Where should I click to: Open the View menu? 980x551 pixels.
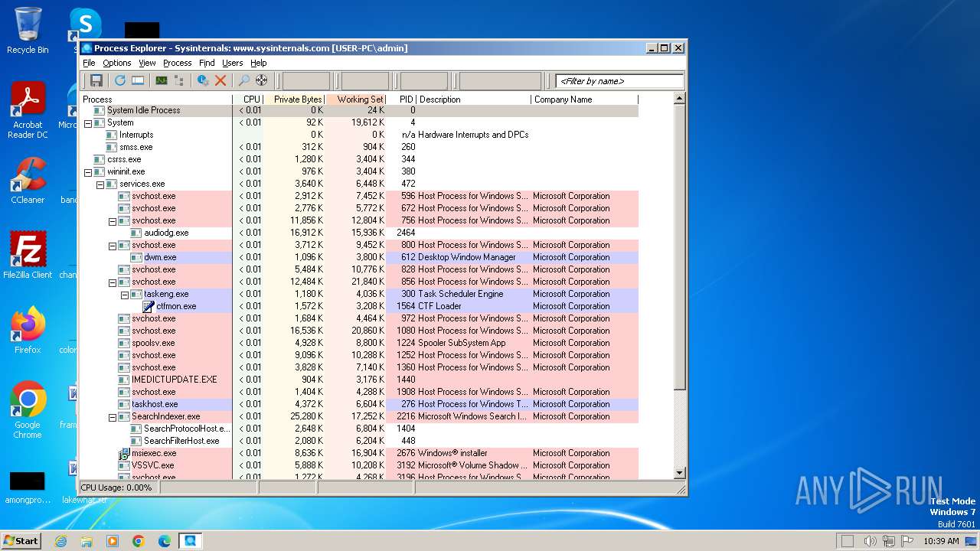147,63
